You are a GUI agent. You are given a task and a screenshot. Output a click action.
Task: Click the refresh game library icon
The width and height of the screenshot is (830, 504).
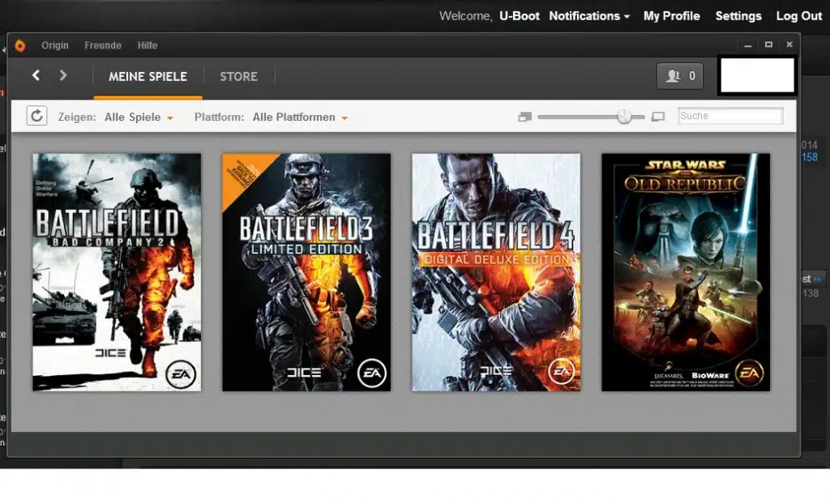[x=36, y=116]
